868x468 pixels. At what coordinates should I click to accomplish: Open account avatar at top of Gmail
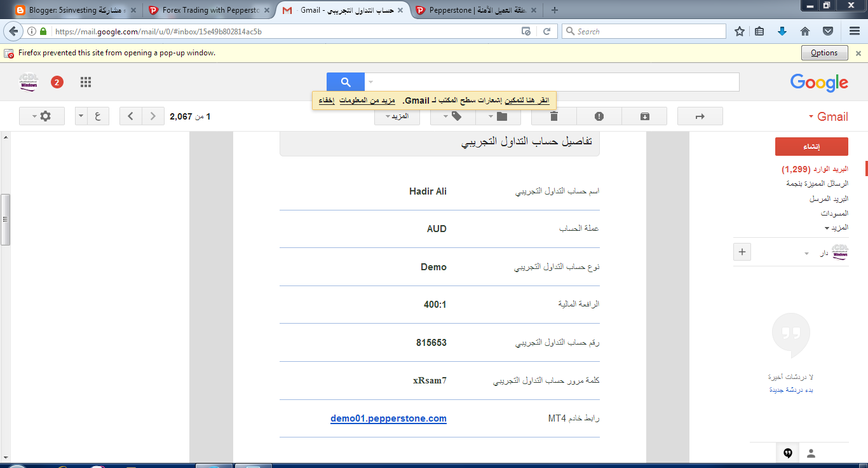point(29,82)
